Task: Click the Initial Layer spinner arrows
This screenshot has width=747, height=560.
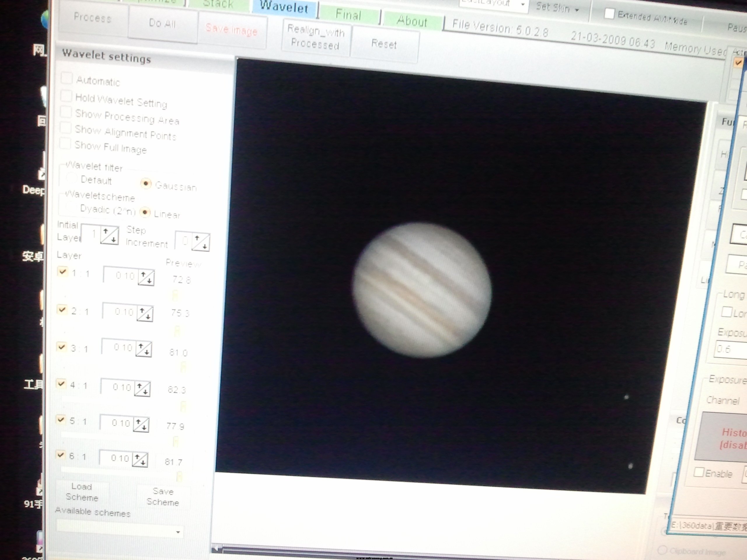Action: click(x=110, y=235)
